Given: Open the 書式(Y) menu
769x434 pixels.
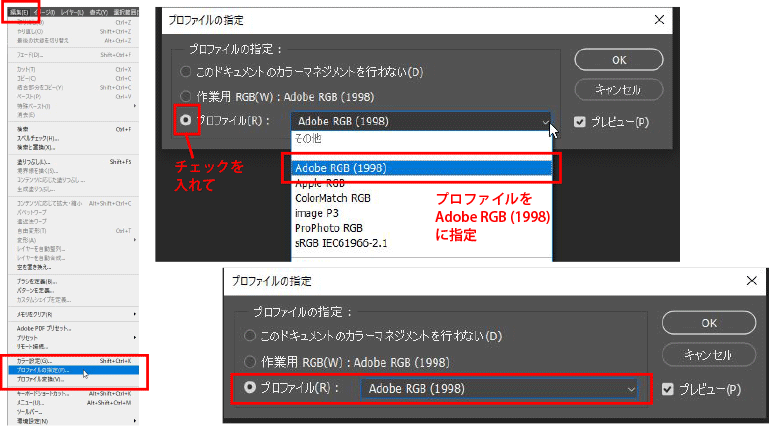Looking at the screenshot, I should pos(99,12).
